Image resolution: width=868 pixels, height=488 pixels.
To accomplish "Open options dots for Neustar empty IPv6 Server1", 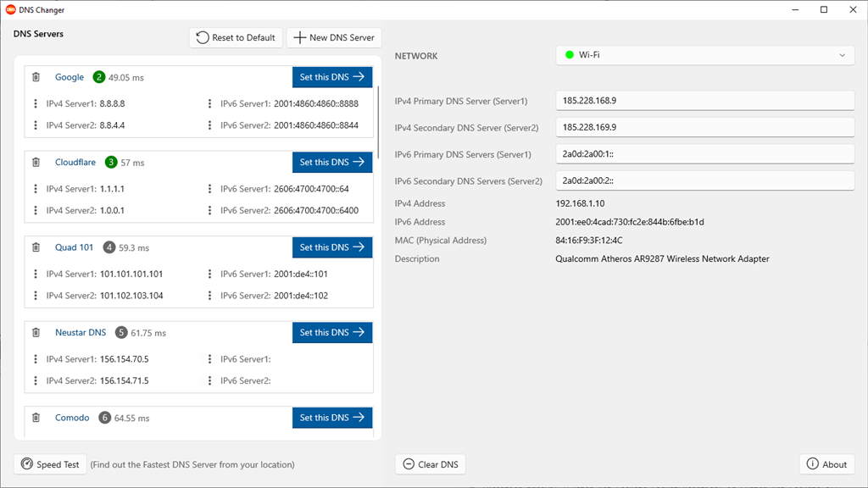I will click(209, 359).
